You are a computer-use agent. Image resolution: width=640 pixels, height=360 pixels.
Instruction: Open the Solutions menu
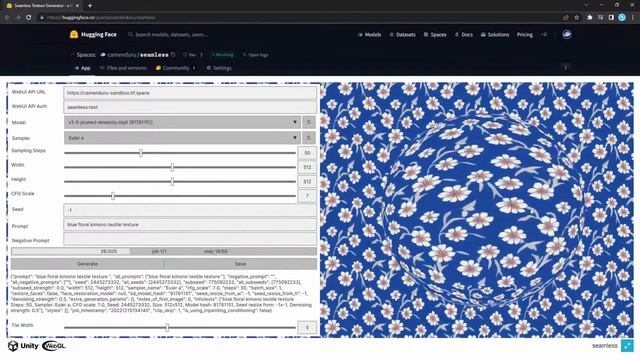495,35
